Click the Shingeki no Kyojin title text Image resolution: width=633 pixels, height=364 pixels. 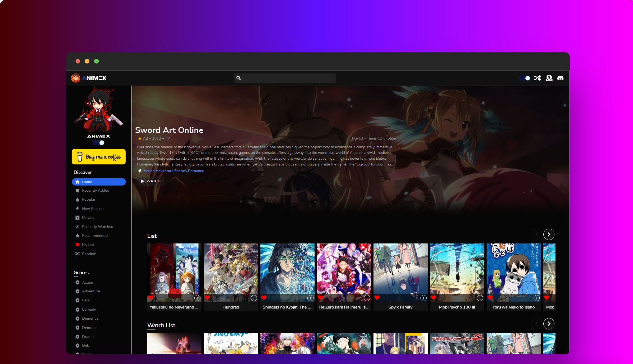(287, 307)
